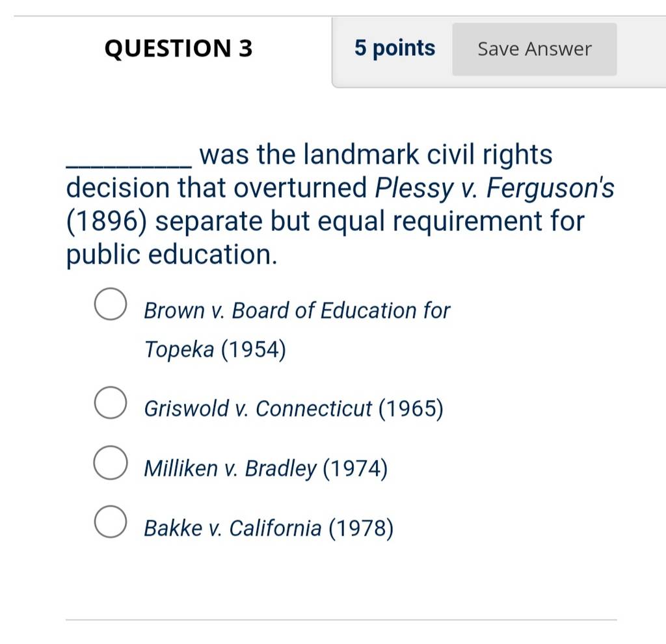666x644 pixels.
Task: Pick the Bakke v. California radio option
Action: click(x=111, y=522)
